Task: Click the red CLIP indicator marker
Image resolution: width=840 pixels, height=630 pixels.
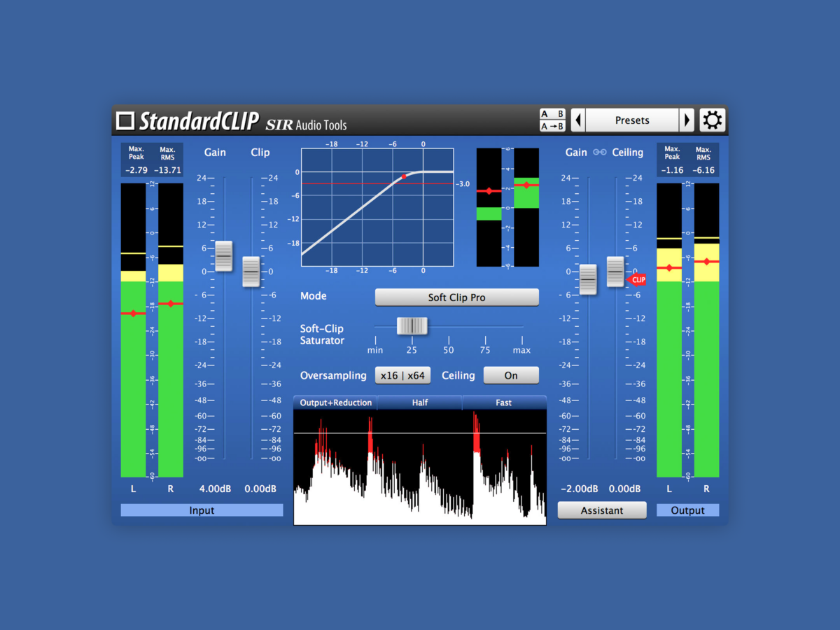Action: coord(636,279)
